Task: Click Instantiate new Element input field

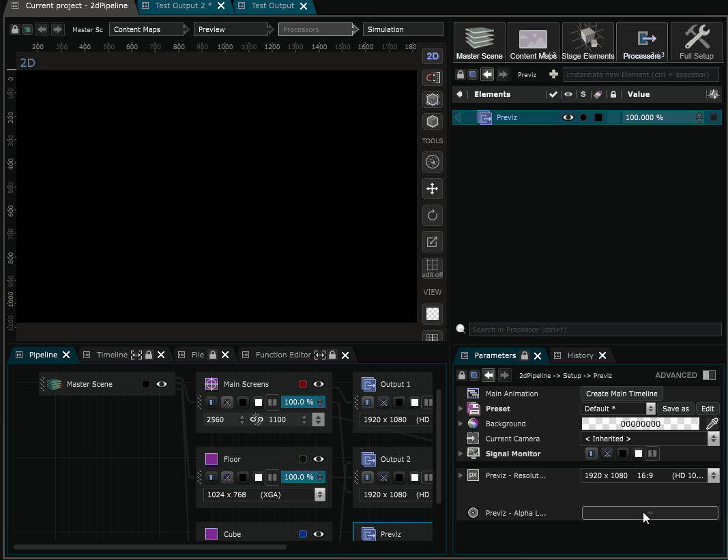Action: pyautogui.click(x=641, y=74)
